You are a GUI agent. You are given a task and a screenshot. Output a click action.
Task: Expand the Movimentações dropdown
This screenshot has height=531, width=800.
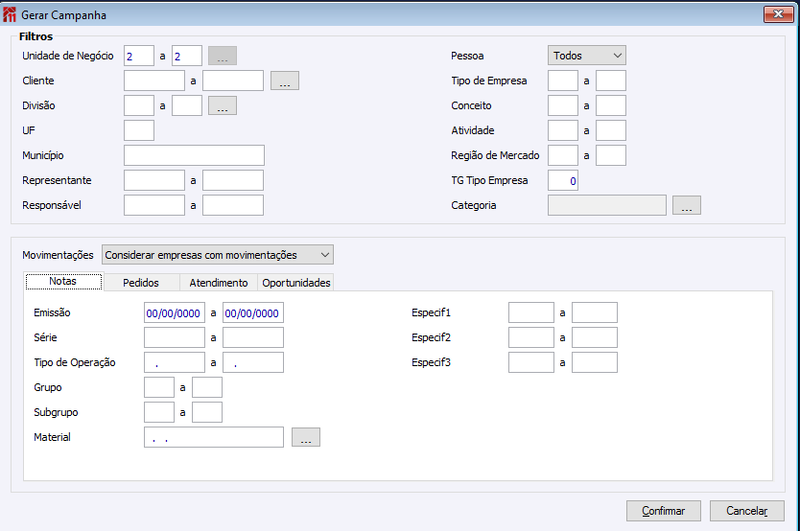click(x=218, y=255)
